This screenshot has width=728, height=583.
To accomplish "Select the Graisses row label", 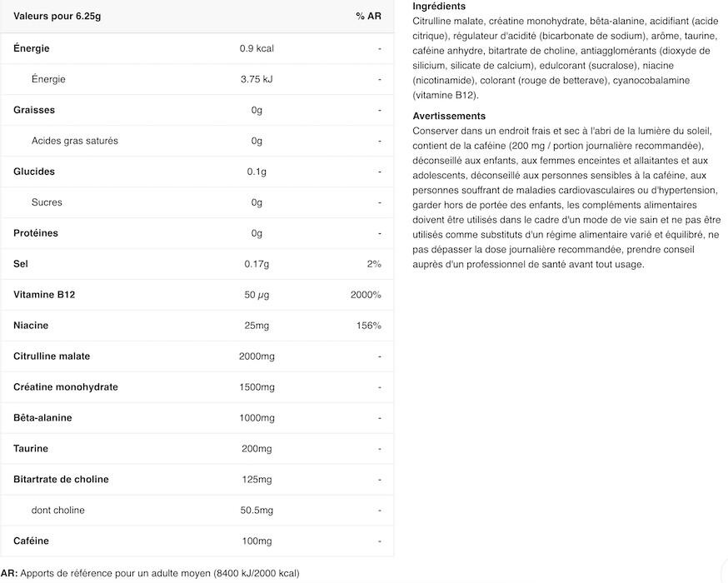I will pos(34,110).
